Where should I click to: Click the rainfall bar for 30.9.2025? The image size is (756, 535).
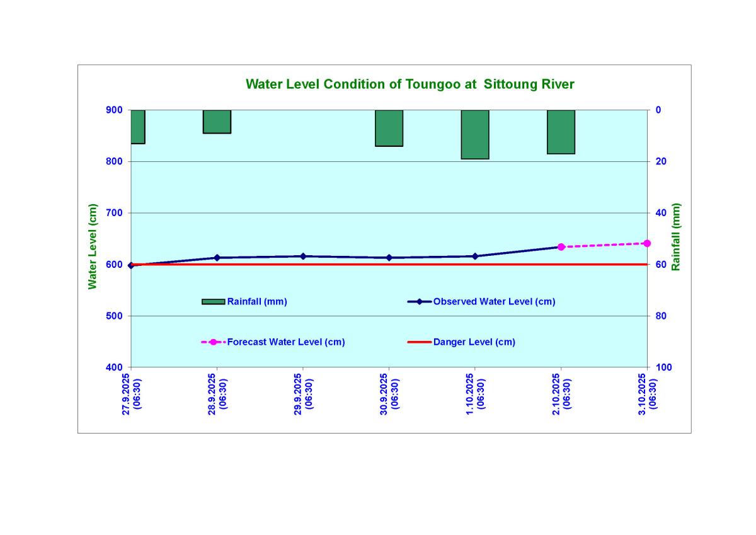[389, 128]
